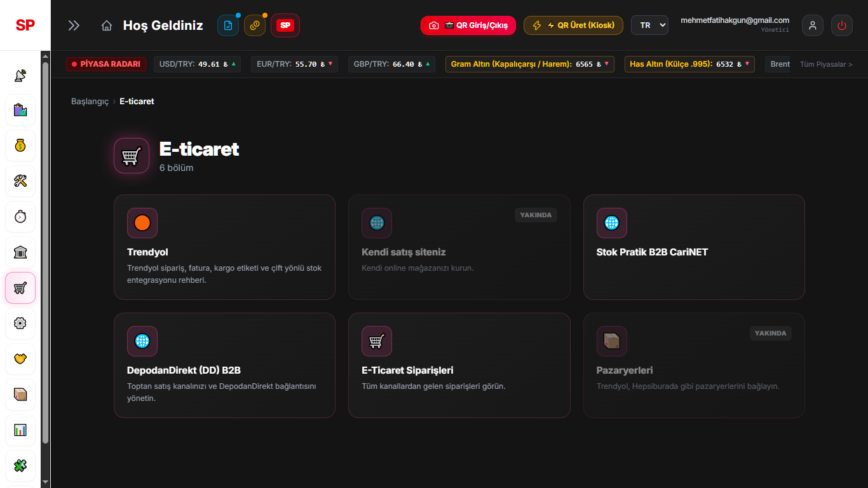Screen dimensions: 868x488
Task: Open the user profile icon
Action: pos(813,25)
